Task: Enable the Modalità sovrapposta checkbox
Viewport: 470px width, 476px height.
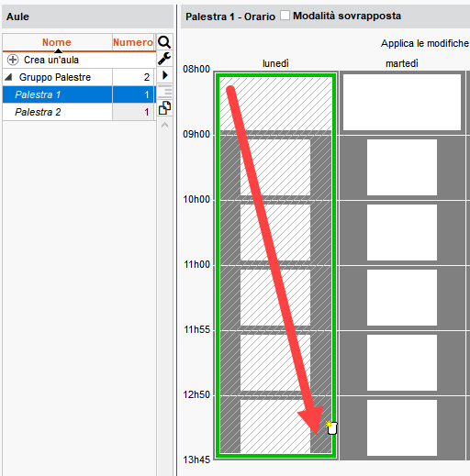Action: tap(285, 16)
